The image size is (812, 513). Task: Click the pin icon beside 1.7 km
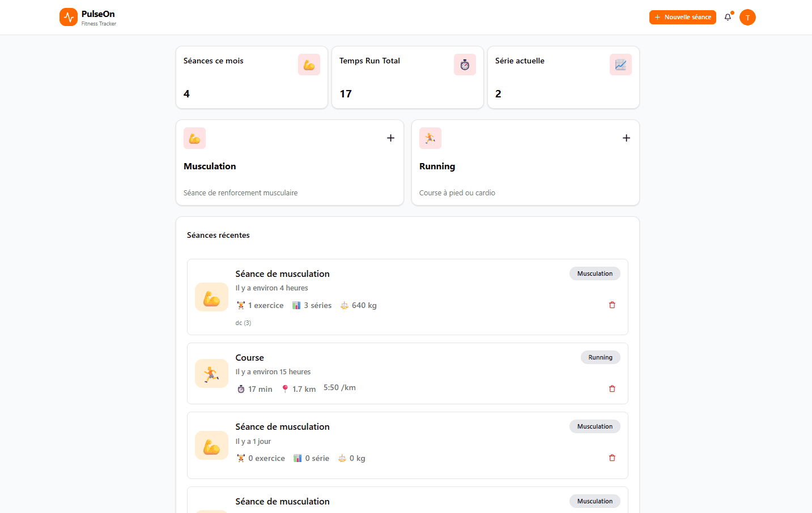tap(285, 389)
